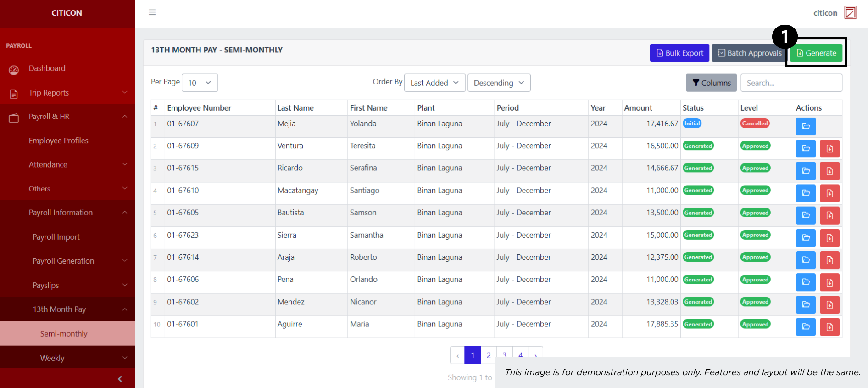This screenshot has width=868, height=388.
Task: Open the citicon user profile icon
Action: [850, 12]
